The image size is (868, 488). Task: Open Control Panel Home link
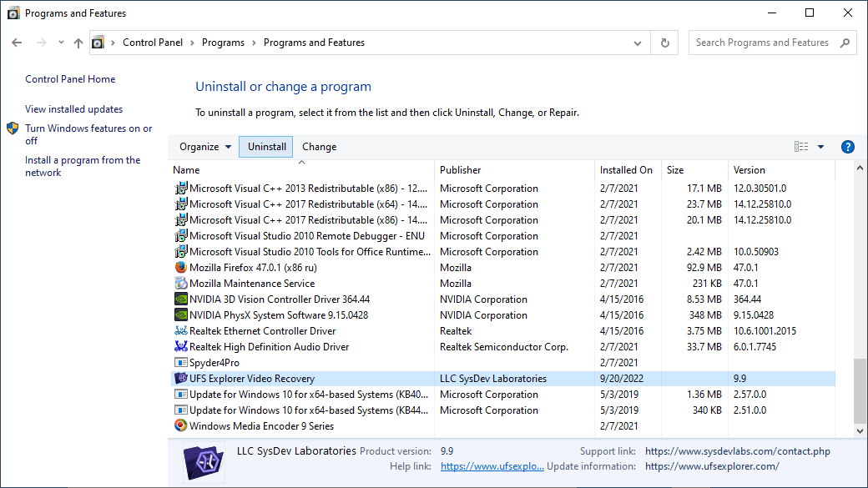pyautogui.click(x=70, y=79)
